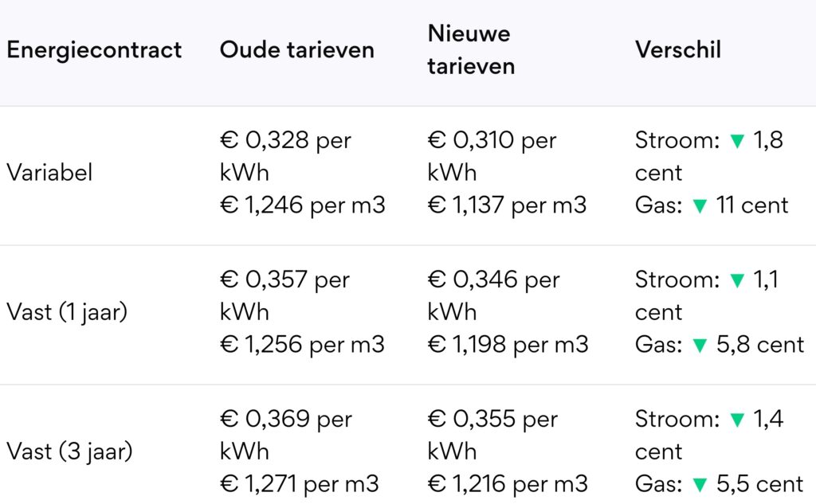Click the Oude tarieven column header
This screenshot has width=816, height=504.
point(296,50)
